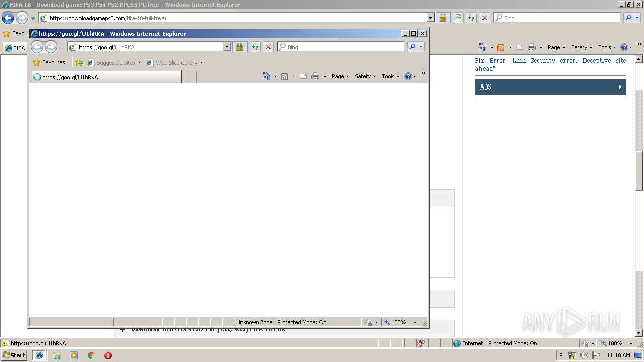Select the https://goo.gl/U1hRKA tab in popup
Image resolution: width=644 pixels, height=362 pixels.
click(x=106, y=77)
